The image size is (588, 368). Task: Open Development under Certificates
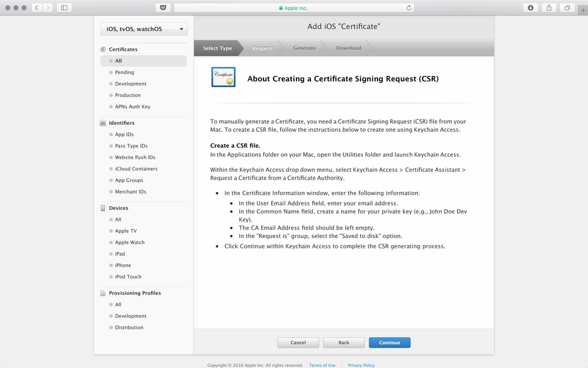131,84
